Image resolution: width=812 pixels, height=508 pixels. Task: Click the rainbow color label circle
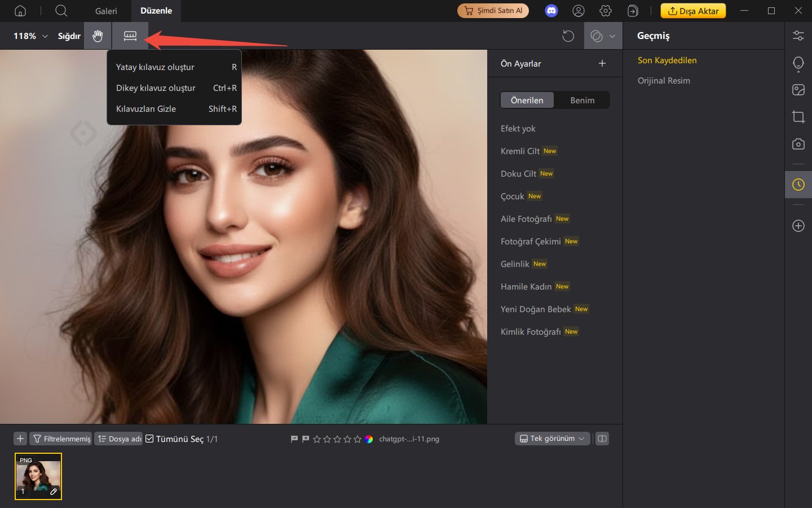369,439
